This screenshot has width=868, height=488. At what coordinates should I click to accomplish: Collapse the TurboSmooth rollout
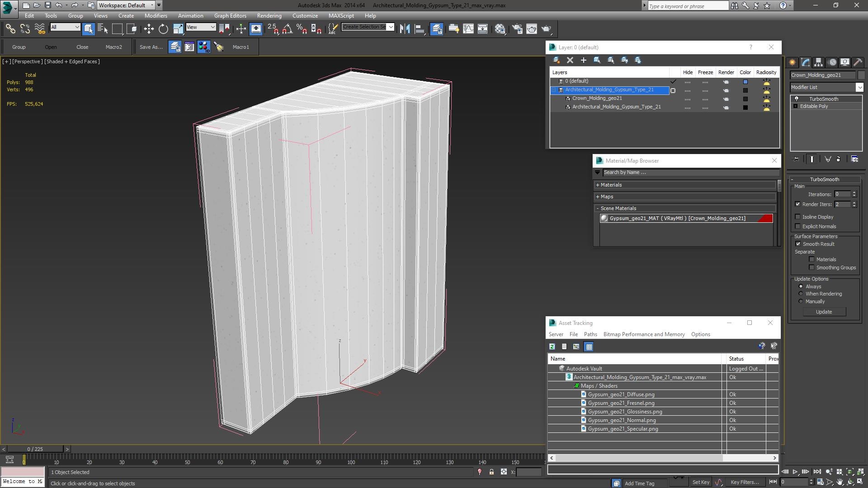824,179
